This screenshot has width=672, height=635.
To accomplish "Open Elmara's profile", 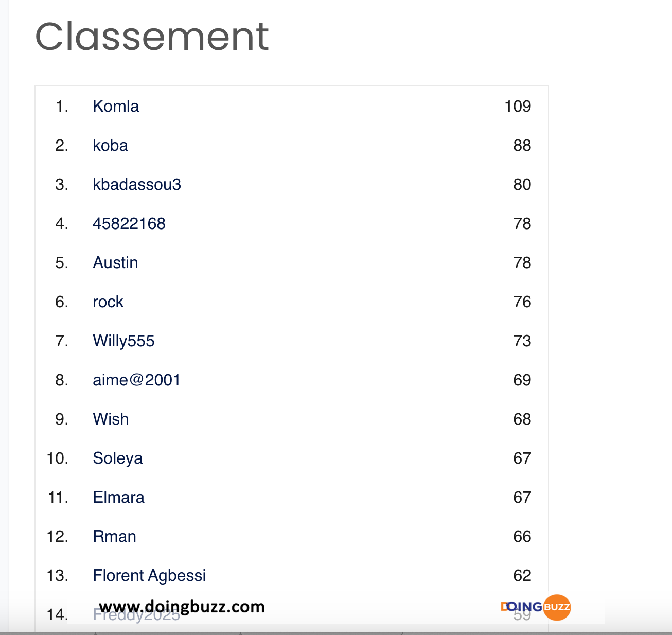I will click(x=118, y=497).
